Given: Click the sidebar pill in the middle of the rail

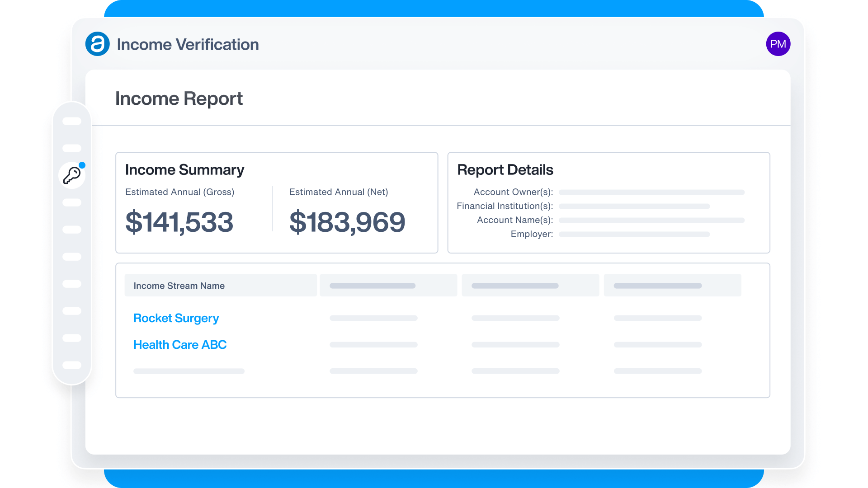Looking at the screenshot, I should [71, 257].
